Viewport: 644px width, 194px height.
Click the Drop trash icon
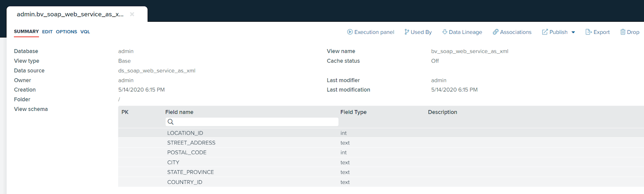pos(623,32)
